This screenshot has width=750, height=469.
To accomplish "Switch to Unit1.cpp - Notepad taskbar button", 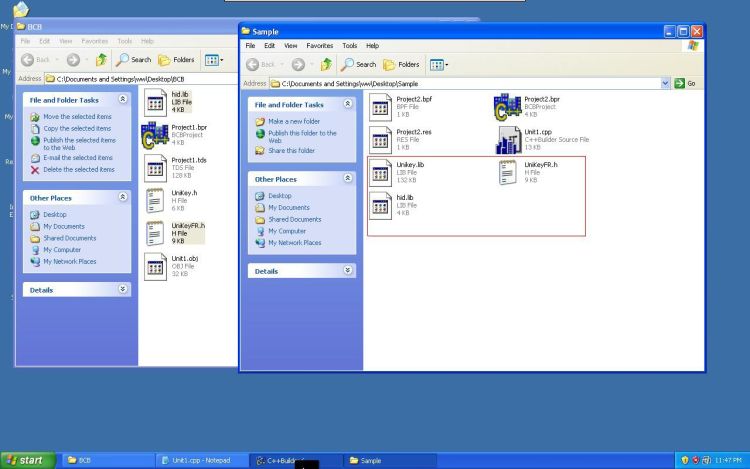I will tap(201, 460).
